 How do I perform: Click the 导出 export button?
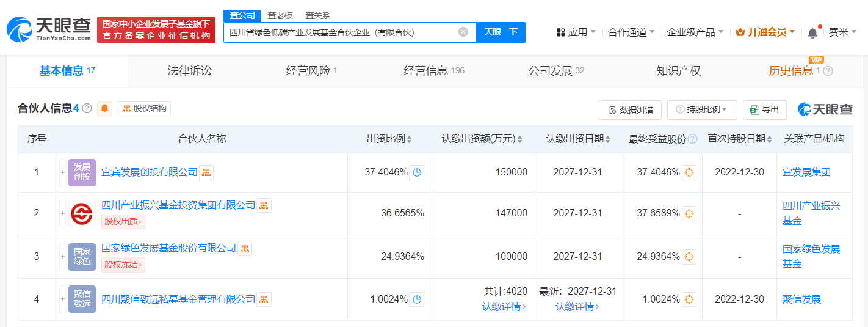point(764,110)
